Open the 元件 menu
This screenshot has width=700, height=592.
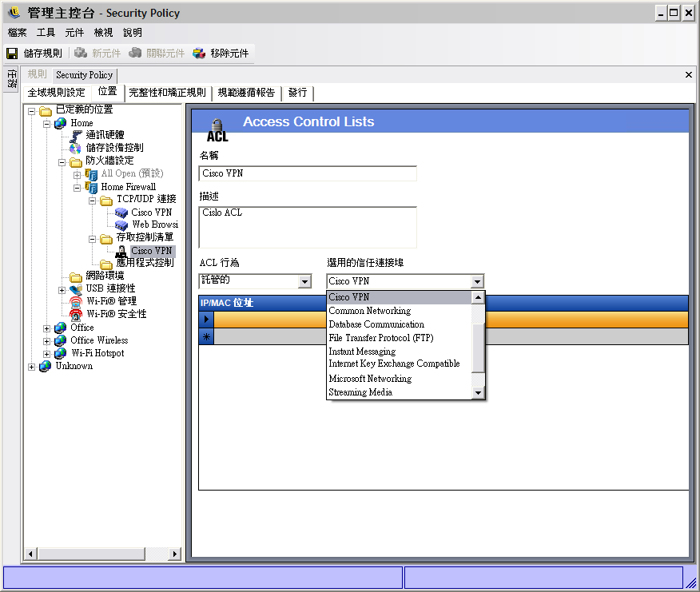coord(74,33)
